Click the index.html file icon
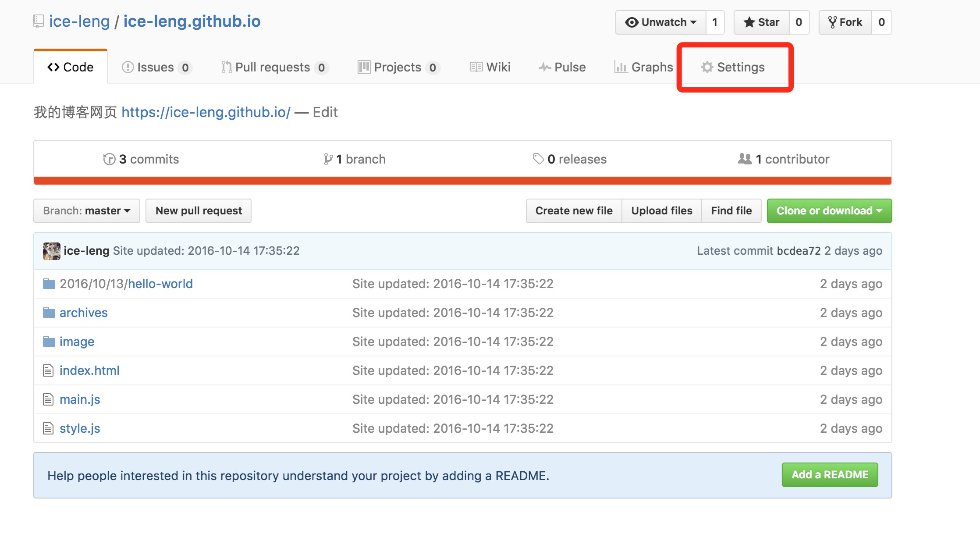 (48, 370)
